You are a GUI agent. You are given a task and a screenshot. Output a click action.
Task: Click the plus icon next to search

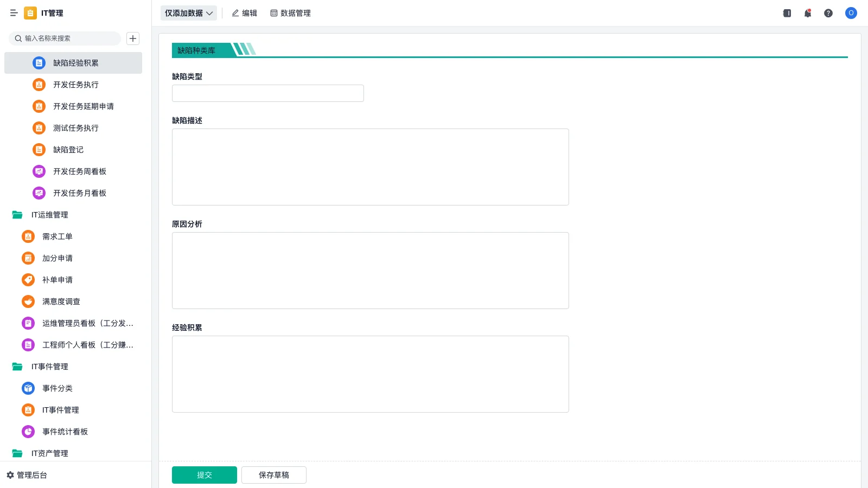tap(133, 38)
